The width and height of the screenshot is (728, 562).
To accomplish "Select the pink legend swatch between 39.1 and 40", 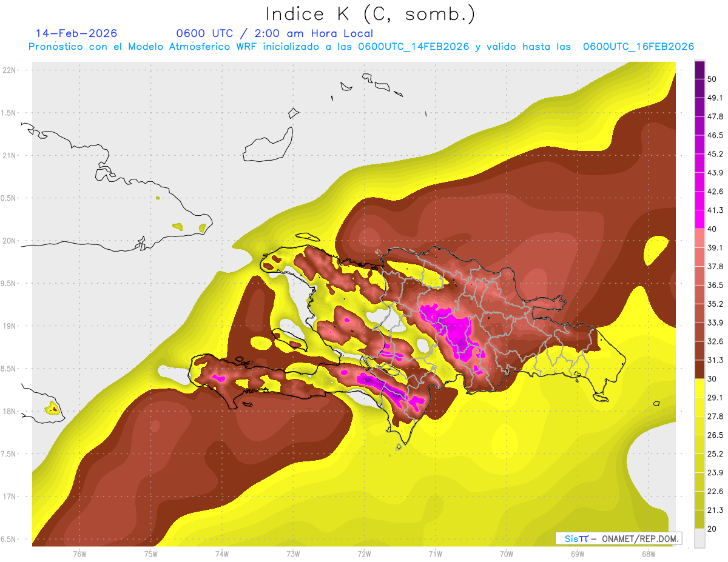I will (699, 238).
